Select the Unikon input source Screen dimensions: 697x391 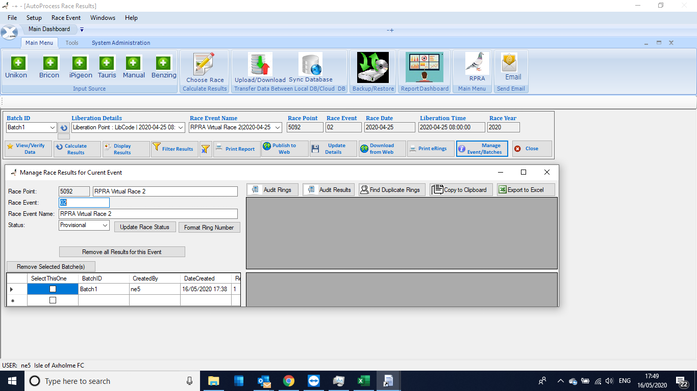click(x=17, y=68)
